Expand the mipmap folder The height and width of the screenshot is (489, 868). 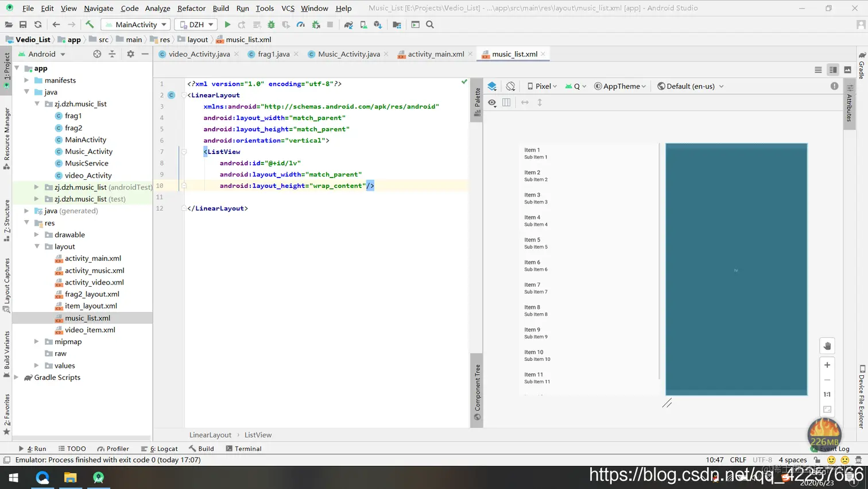pyautogui.click(x=37, y=341)
